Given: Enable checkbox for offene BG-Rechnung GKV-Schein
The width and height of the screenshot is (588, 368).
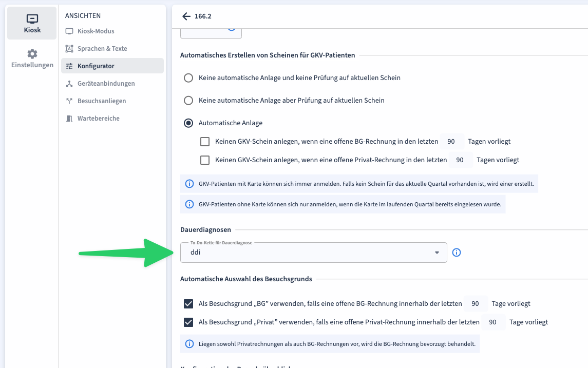Looking at the screenshot, I should point(205,142).
